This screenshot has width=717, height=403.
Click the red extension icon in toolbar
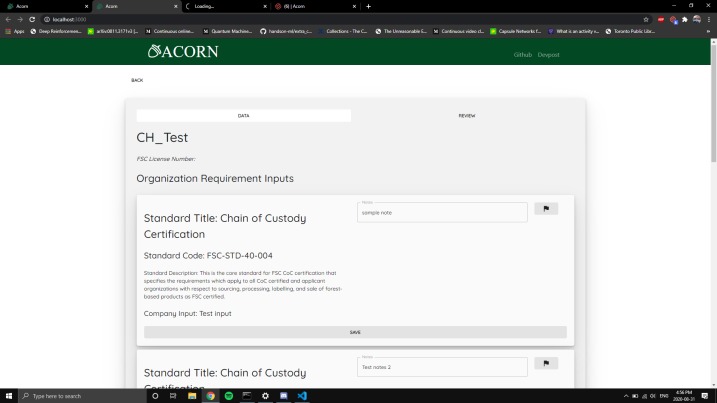coord(661,19)
